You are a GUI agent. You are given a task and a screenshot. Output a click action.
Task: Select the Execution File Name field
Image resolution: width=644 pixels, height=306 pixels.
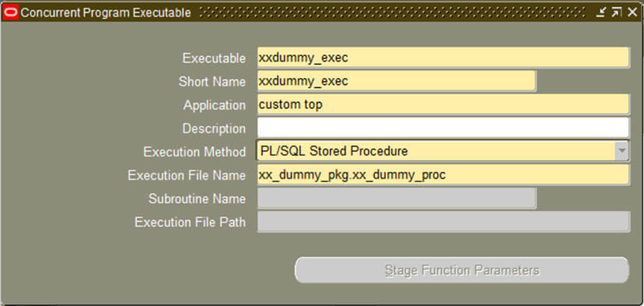pos(443,175)
